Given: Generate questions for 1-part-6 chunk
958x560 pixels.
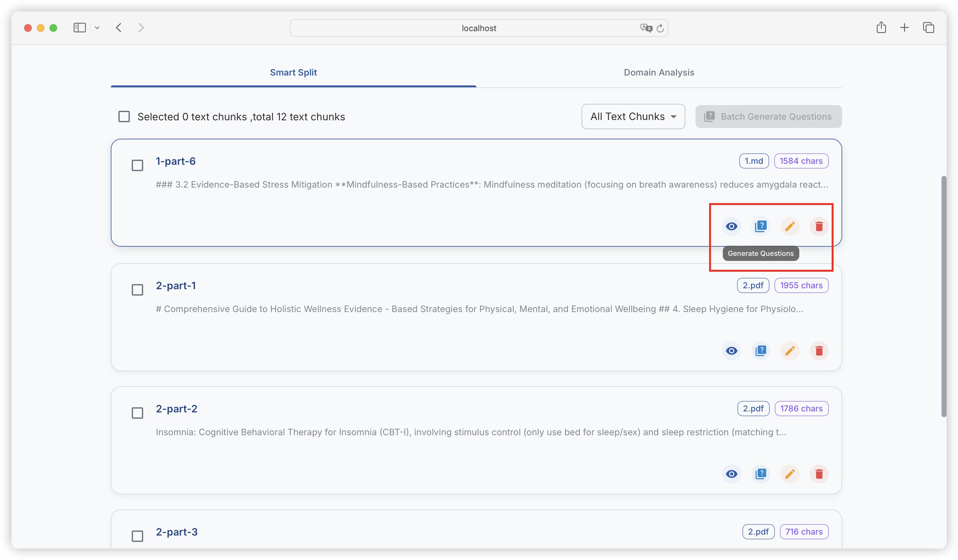Looking at the screenshot, I should (x=761, y=227).
